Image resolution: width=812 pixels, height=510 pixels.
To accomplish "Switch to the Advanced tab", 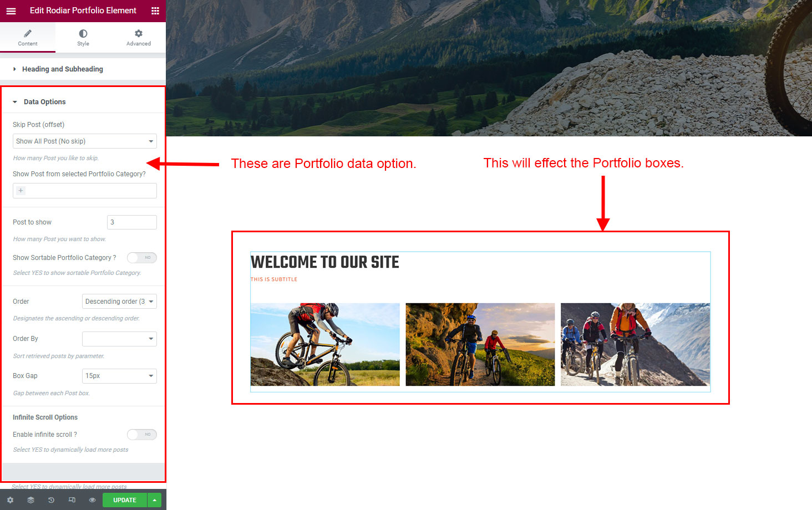I will pyautogui.click(x=139, y=38).
